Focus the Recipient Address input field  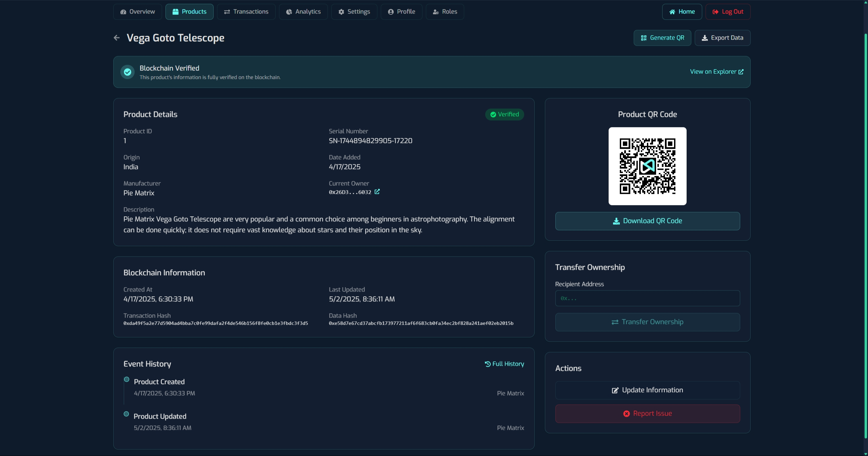pyautogui.click(x=647, y=298)
